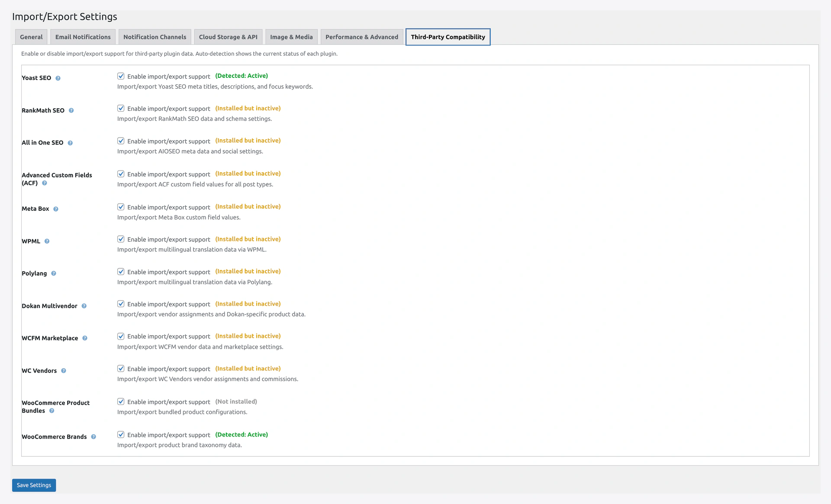Viewport: 831px width, 504px height.
Task: Click the "Polylang" row label
Action: pyautogui.click(x=34, y=273)
